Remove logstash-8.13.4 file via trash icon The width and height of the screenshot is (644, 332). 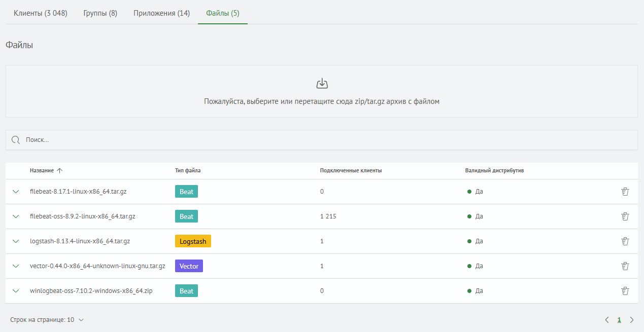[x=625, y=241]
